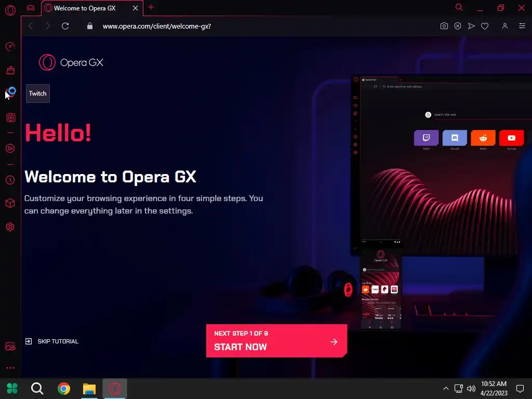Open the volume control in tray
The width and height of the screenshot is (532, 399).
[471, 389]
